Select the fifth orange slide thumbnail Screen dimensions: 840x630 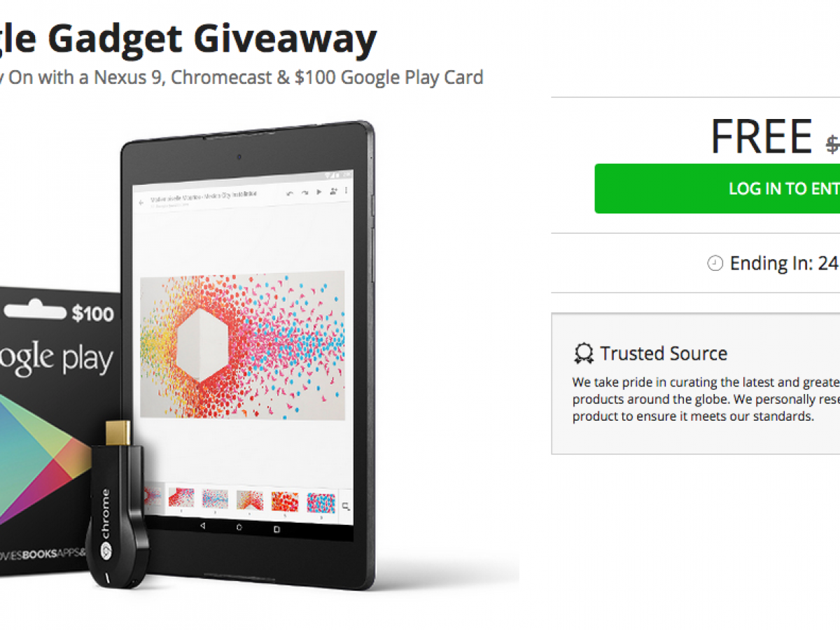tap(285, 501)
